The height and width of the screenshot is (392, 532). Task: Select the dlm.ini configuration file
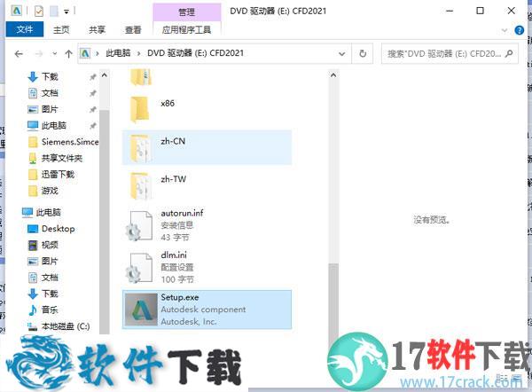[x=207, y=267]
